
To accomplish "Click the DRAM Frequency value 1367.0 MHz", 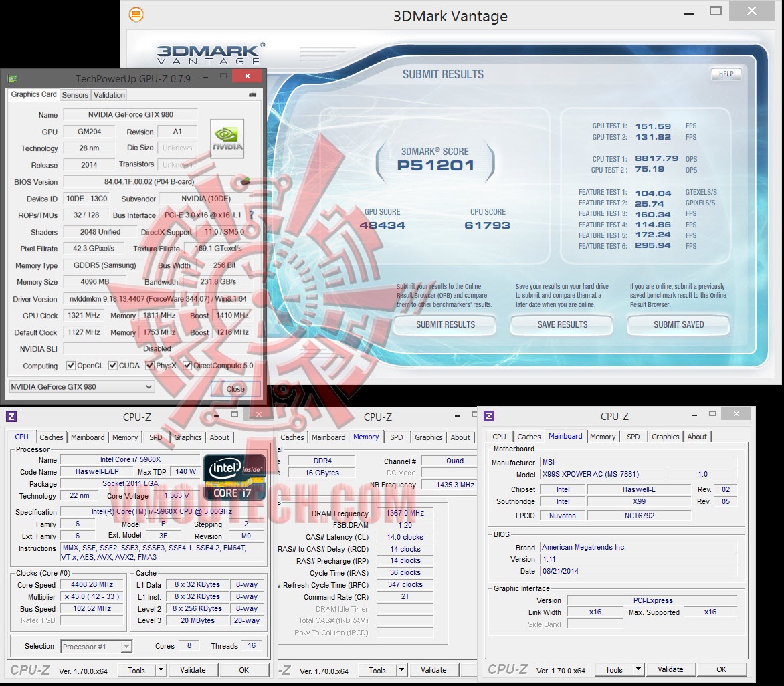I will click(405, 513).
